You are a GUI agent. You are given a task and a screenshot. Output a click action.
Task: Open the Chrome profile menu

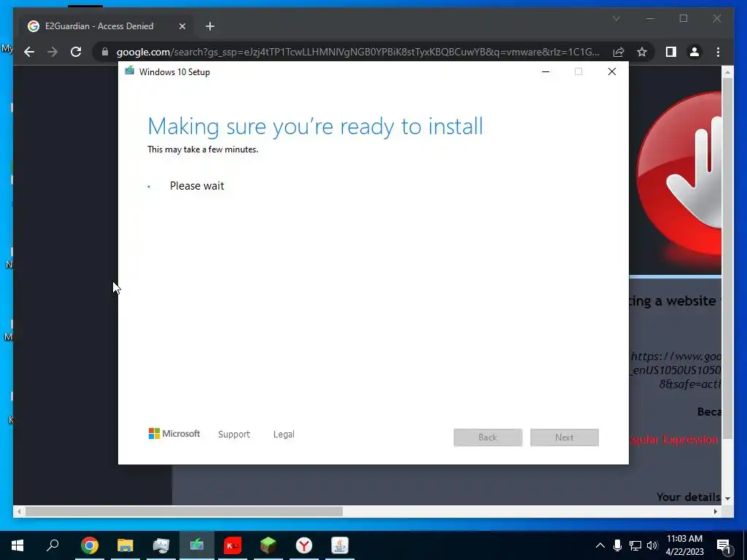click(x=694, y=52)
